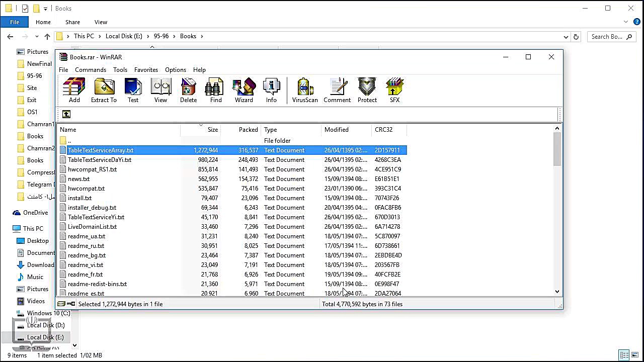Click in the Search Books field

coord(611,36)
